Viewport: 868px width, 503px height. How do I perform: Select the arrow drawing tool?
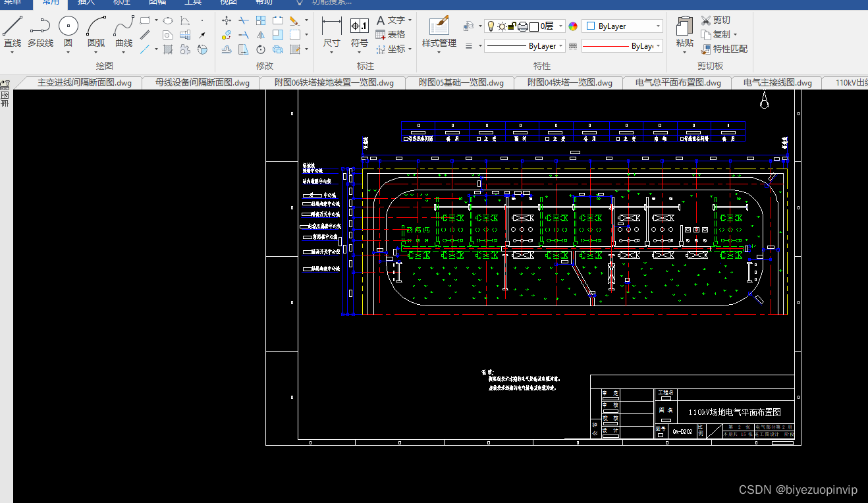pyautogui.click(x=202, y=35)
